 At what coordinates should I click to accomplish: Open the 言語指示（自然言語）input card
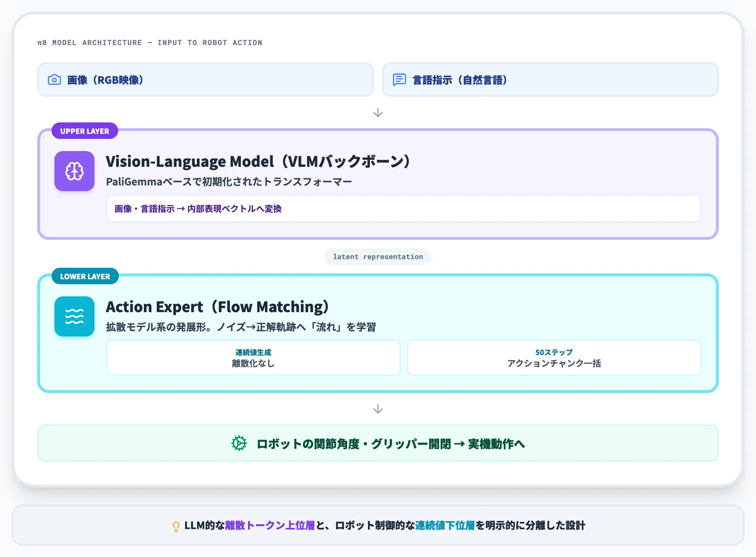[551, 79]
